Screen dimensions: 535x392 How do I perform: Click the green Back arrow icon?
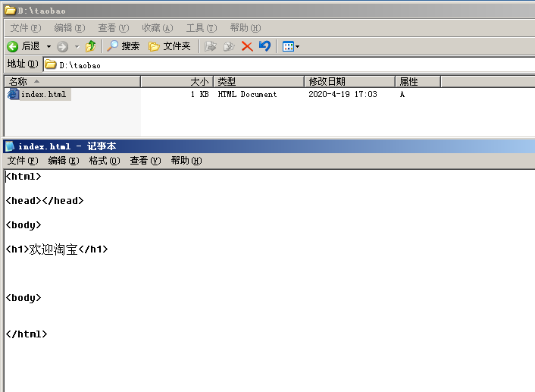tap(13, 46)
